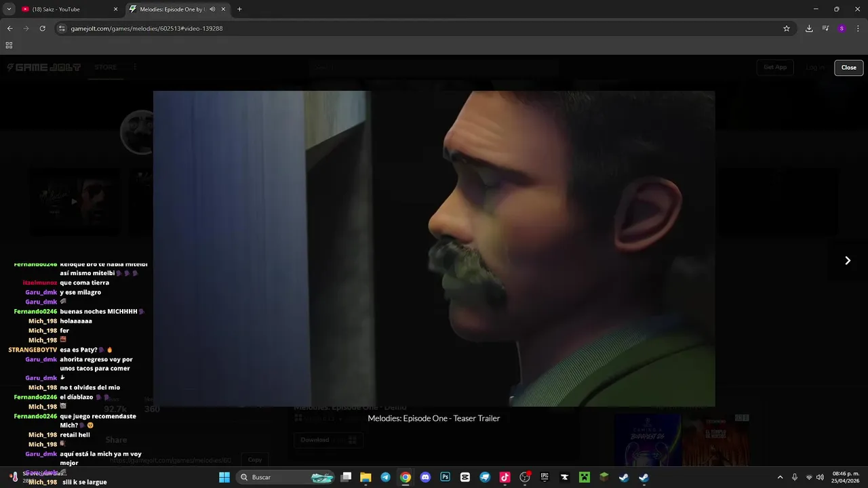
Task: Open File Explorer from the taskbar
Action: pyautogui.click(x=366, y=477)
